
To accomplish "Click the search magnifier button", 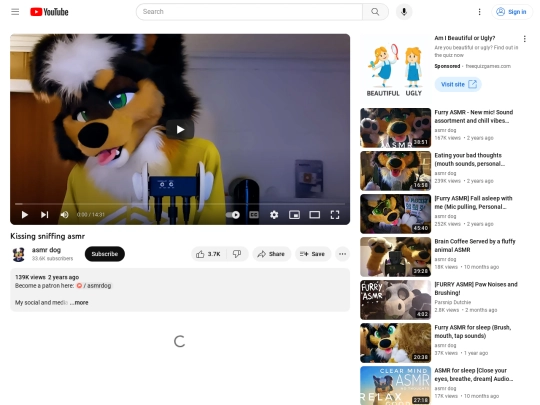I will 375,12.
